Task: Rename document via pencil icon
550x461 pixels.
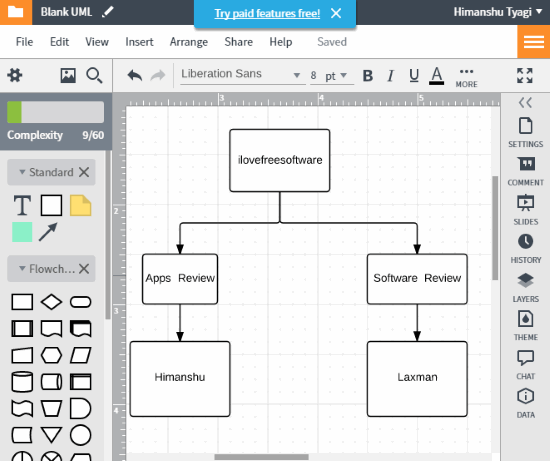Action: [108, 12]
